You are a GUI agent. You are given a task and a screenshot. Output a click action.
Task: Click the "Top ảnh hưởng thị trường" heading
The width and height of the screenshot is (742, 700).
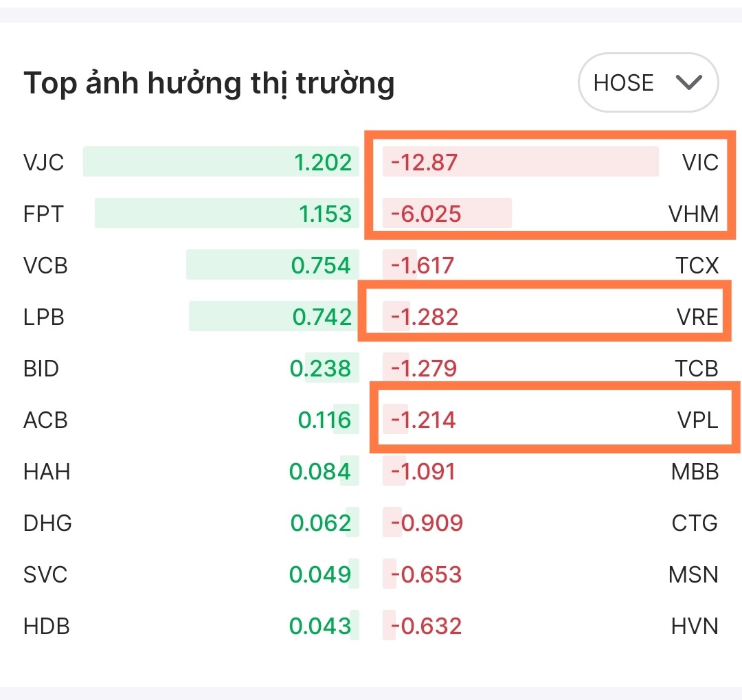click(209, 83)
